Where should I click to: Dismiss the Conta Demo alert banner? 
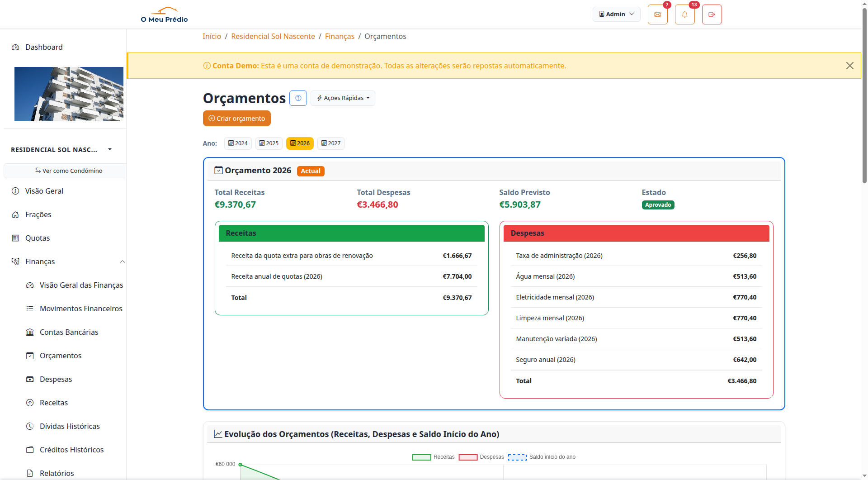(849, 66)
